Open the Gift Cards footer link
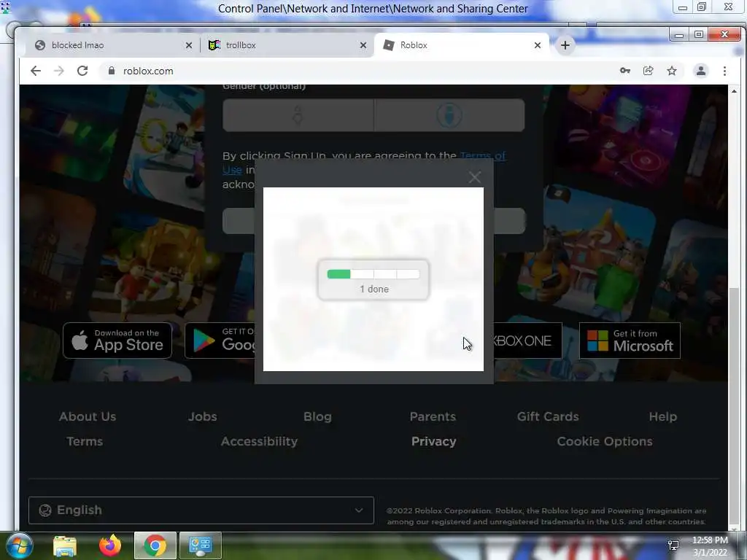 pos(548,416)
